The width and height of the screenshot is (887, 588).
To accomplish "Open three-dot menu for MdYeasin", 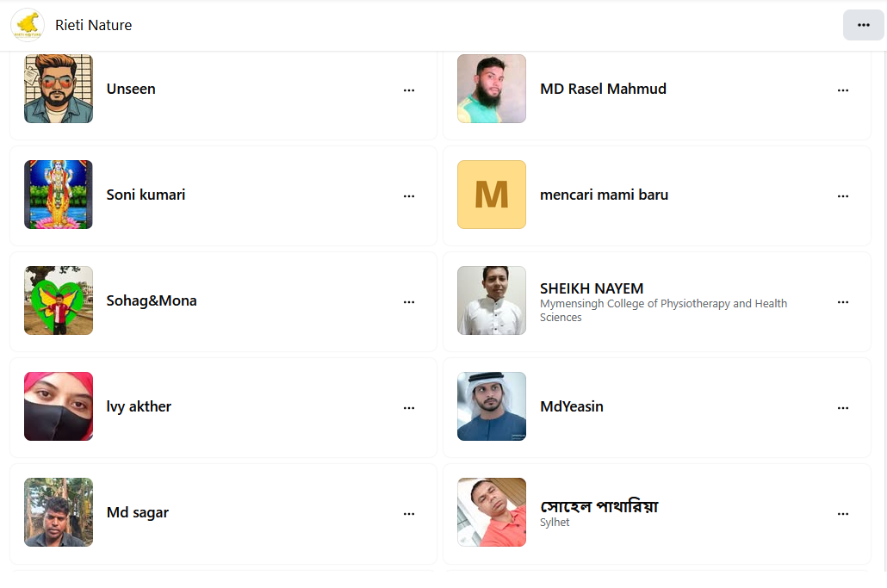I will [x=843, y=407].
